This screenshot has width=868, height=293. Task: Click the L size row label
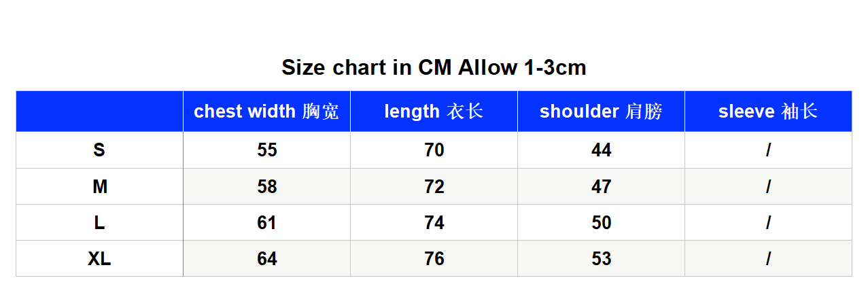(99, 222)
